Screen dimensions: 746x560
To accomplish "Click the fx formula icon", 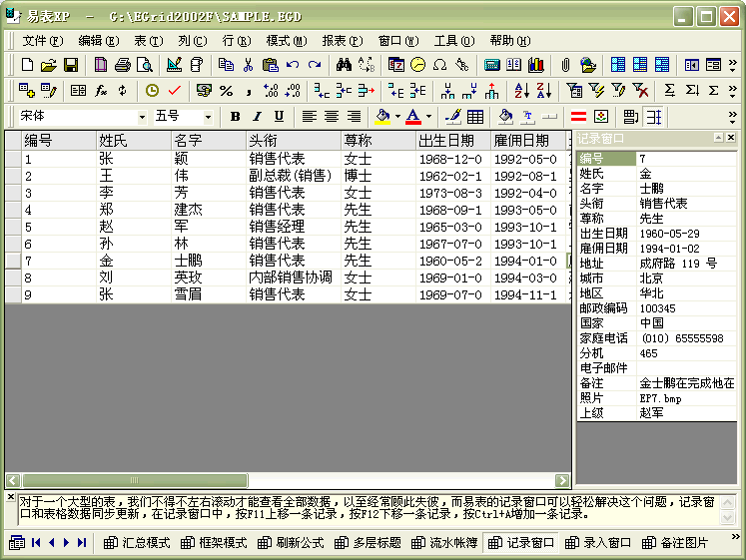I will pyautogui.click(x=101, y=90).
